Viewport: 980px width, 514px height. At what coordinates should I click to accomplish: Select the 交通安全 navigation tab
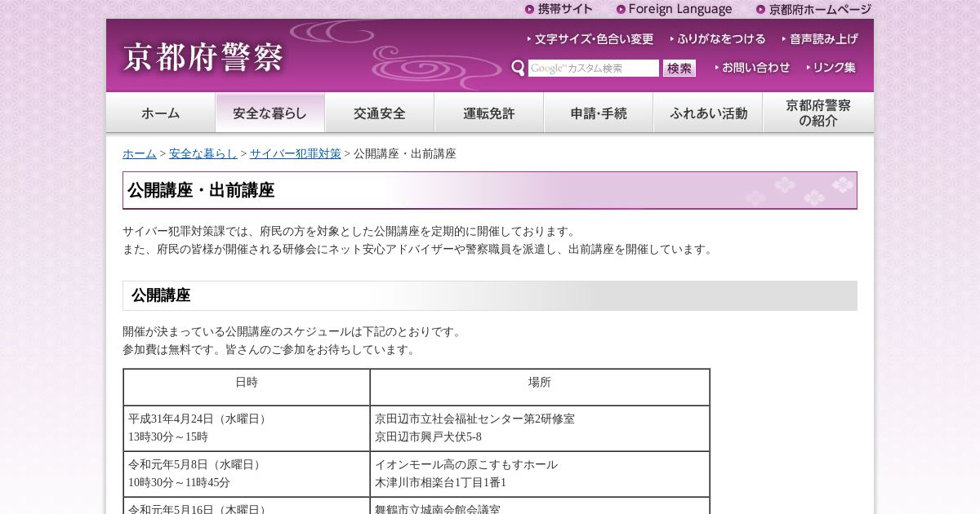380,113
